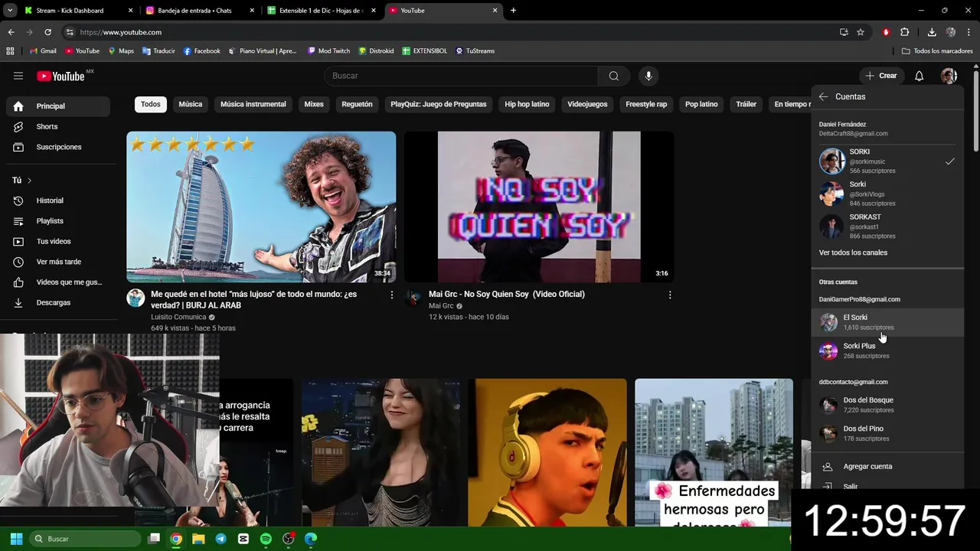Screen dimensions: 980x551
Task: Click the Luisito Comunica channel name
Action: 178,317
